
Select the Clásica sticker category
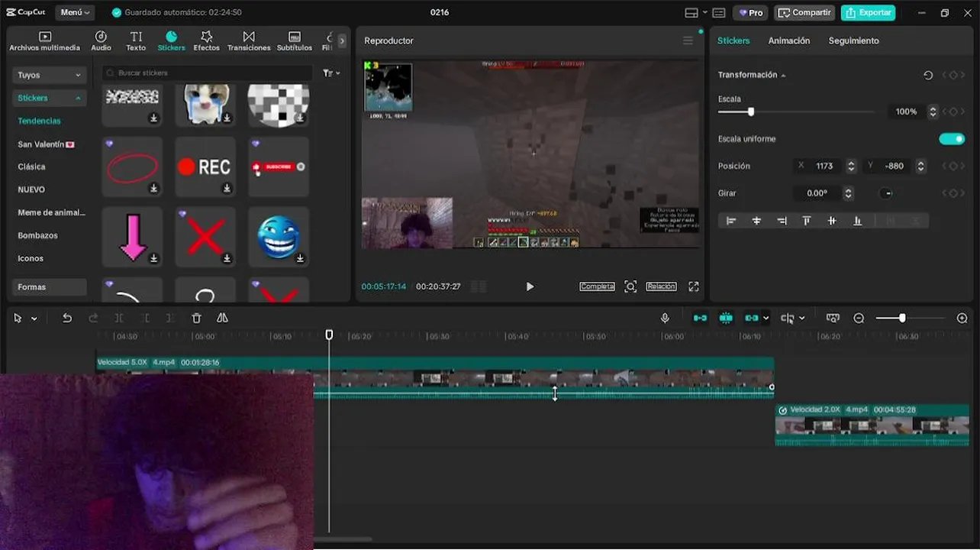click(31, 167)
